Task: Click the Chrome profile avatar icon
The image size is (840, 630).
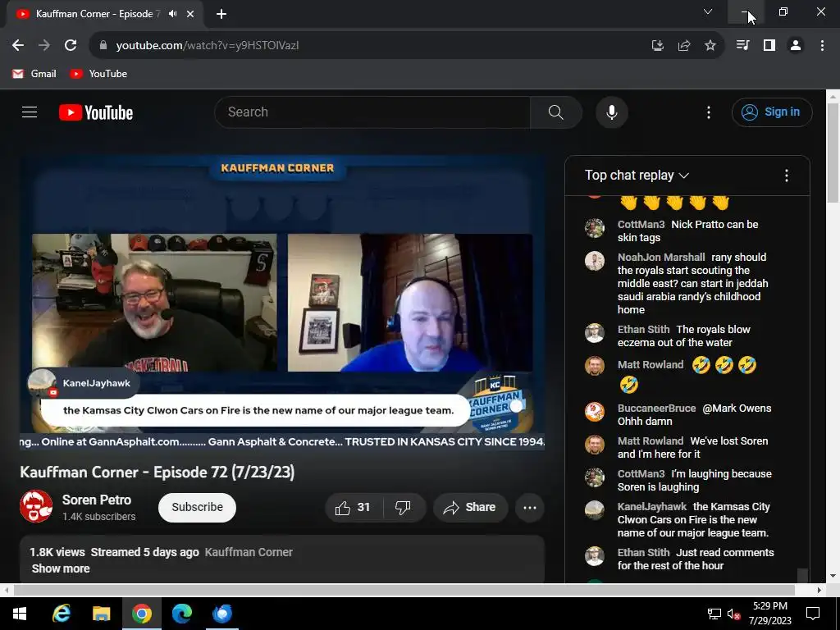Action: (x=796, y=46)
